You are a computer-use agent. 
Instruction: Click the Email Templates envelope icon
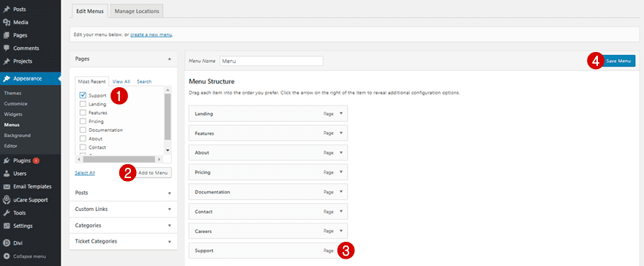(x=7, y=186)
